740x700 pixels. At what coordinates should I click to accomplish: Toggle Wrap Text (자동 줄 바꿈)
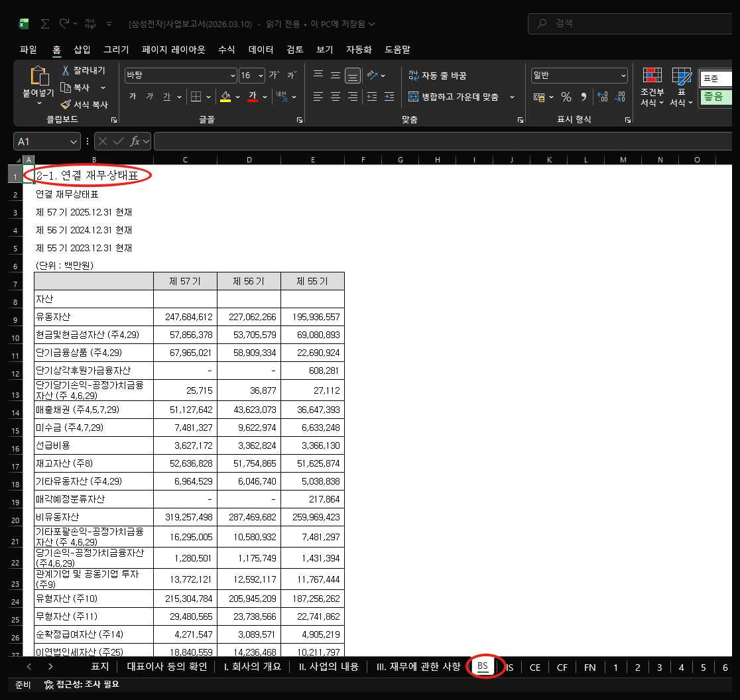click(x=438, y=76)
